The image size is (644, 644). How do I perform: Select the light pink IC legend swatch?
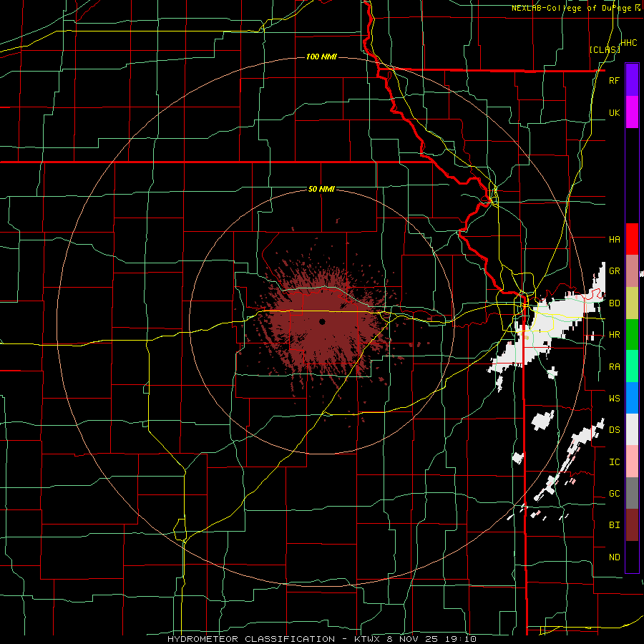[x=632, y=462]
